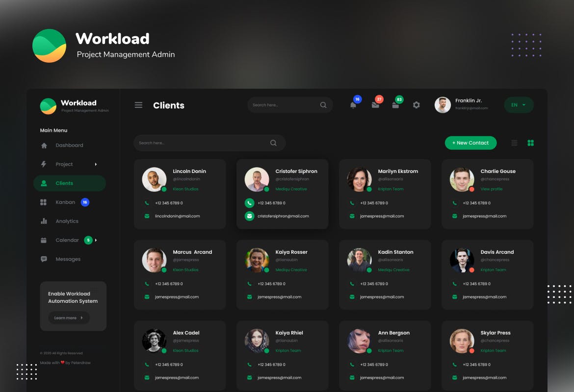Click Marilyn Ekstrom's profile photo

[359, 179]
